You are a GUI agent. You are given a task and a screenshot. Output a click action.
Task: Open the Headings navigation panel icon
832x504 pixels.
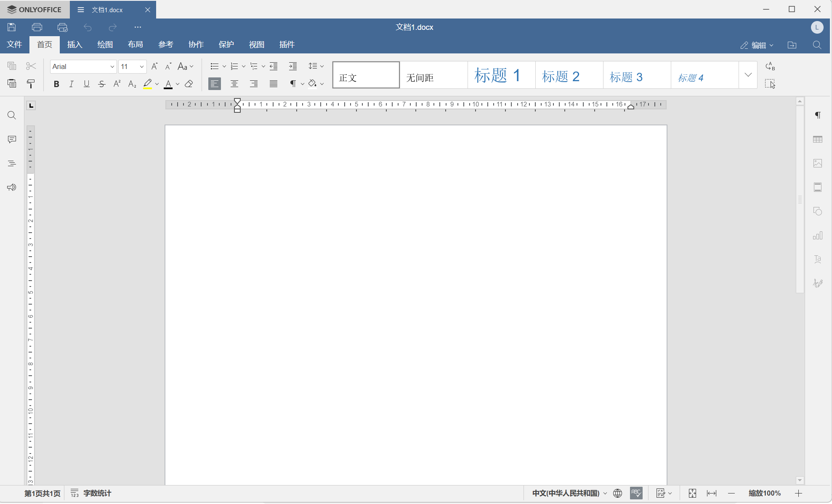[x=12, y=163]
